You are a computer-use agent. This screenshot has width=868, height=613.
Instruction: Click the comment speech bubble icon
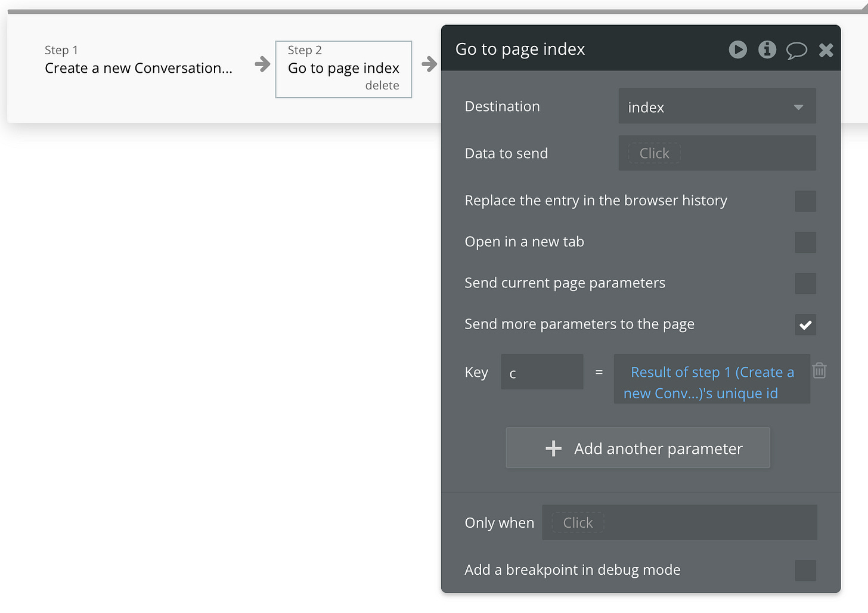click(796, 51)
